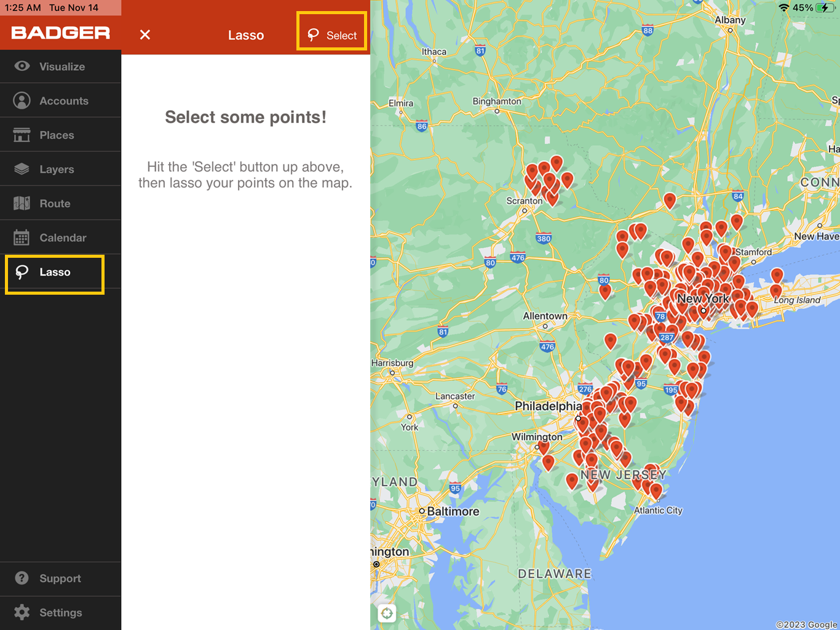Click the Route map icon

click(22, 203)
